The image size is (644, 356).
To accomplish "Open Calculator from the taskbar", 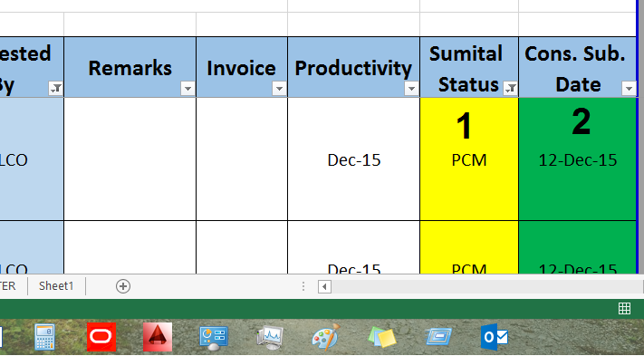I will point(44,337).
